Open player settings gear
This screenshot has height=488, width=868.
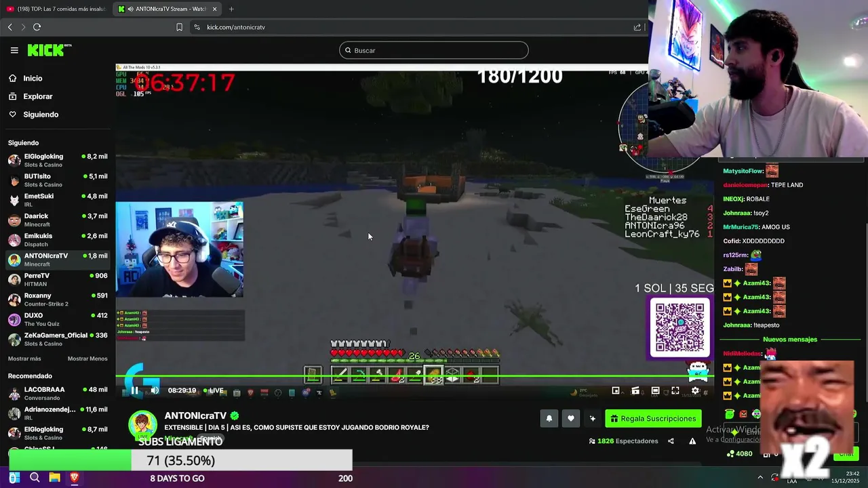(x=695, y=390)
